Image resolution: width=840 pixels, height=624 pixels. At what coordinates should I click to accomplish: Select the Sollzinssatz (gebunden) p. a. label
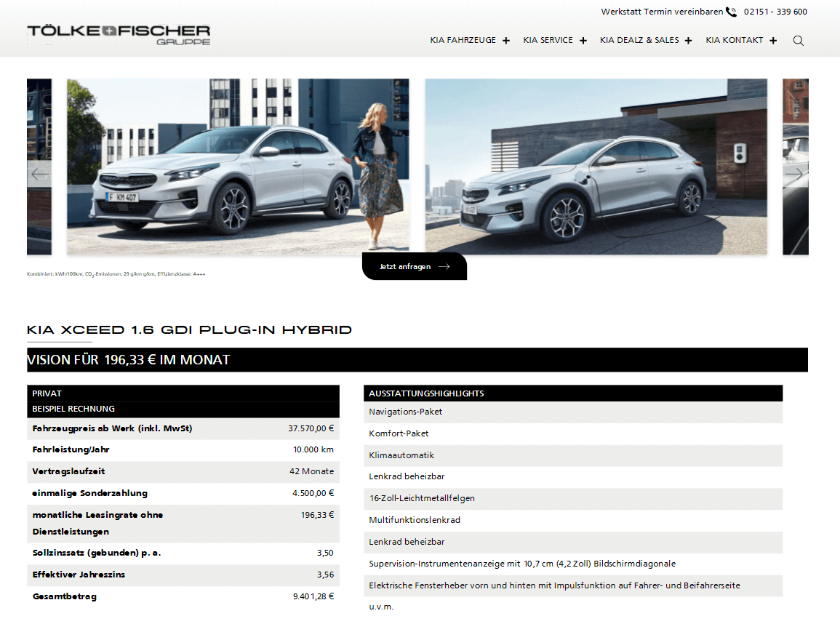click(97, 553)
